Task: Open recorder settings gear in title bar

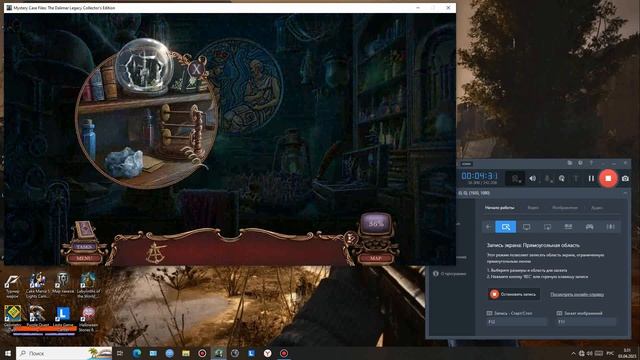Action: 580,163
